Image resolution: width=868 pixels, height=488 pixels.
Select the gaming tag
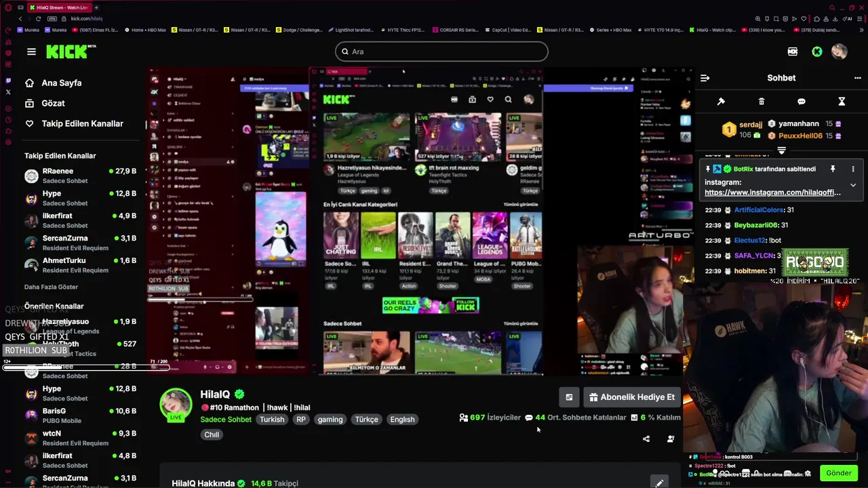tap(330, 420)
